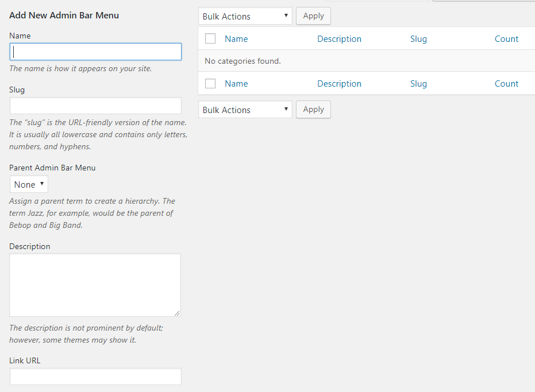
Task: Sort by Description in the table header
Action: coord(339,39)
